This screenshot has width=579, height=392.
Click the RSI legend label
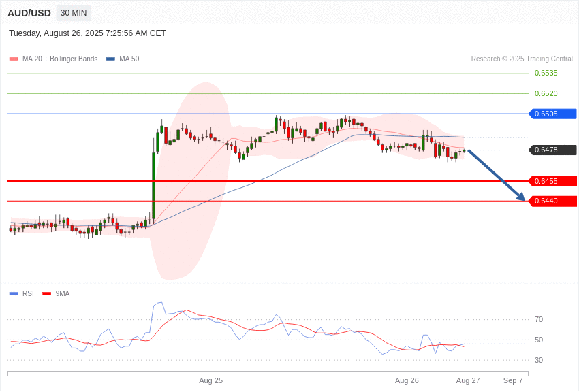coord(28,293)
